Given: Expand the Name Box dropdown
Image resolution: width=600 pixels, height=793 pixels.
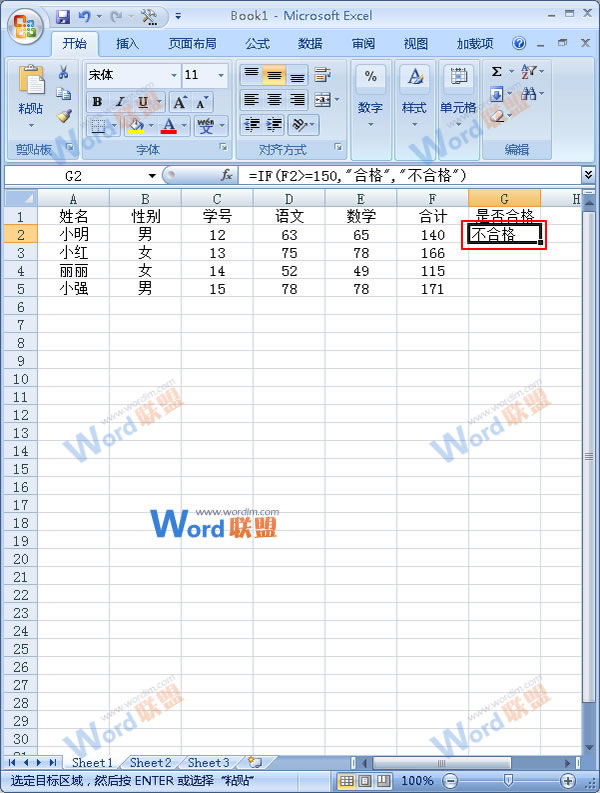Looking at the screenshot, I should (x=152, y=176).
